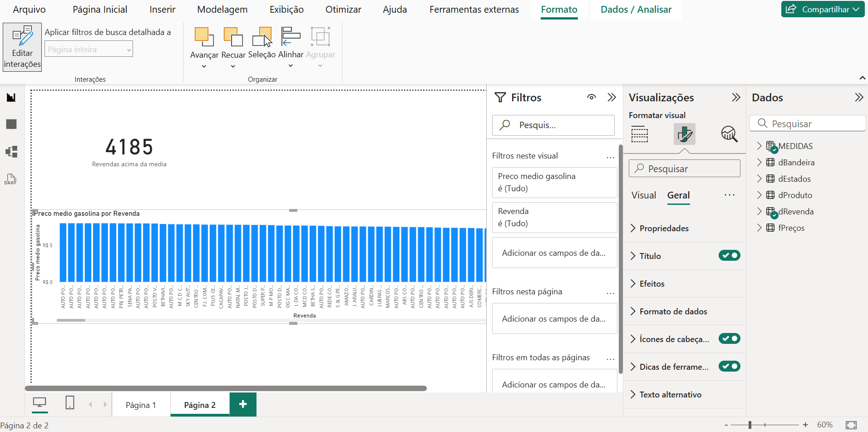This screenshot has width=868, height=432.
Task: Open the Alinhar dropdown
Action: [x=291, y=65]
